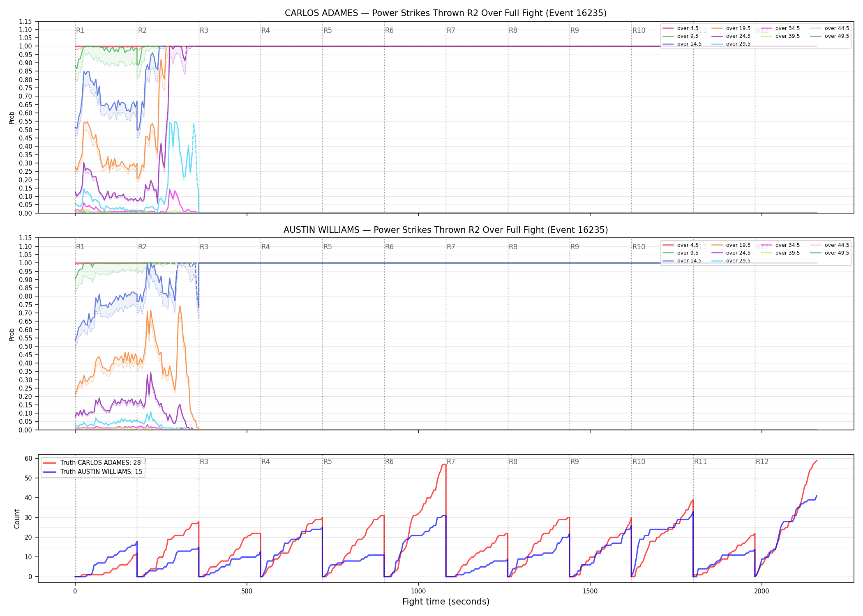Image resolution: width=863 pixels, height=616 pixels.
Task: Click R7 round label in the Count chart
Action: (x=451, y=462)
